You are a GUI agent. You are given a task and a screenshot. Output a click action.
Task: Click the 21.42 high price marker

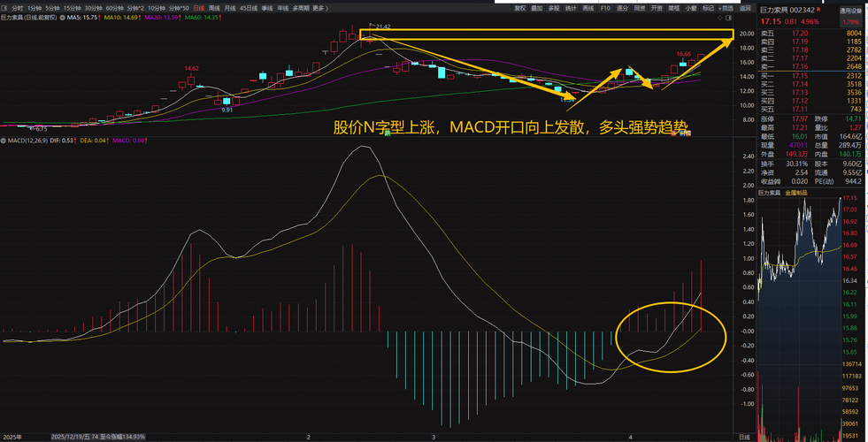tap(382, 27)
